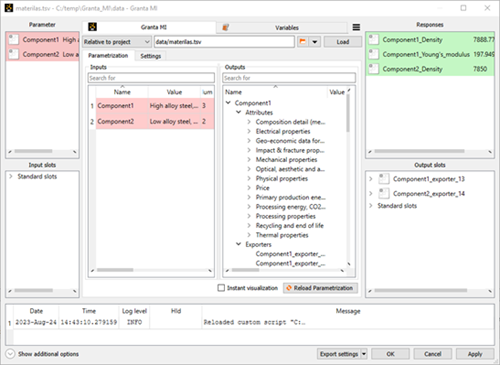Collapse the Exporters tree node
The image size is (500, 365).
[239, 244]
